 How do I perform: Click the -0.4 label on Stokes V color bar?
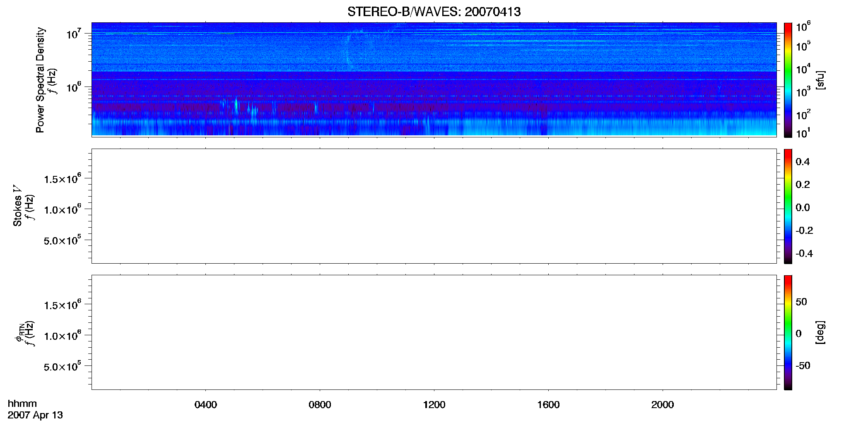[804, 253]
